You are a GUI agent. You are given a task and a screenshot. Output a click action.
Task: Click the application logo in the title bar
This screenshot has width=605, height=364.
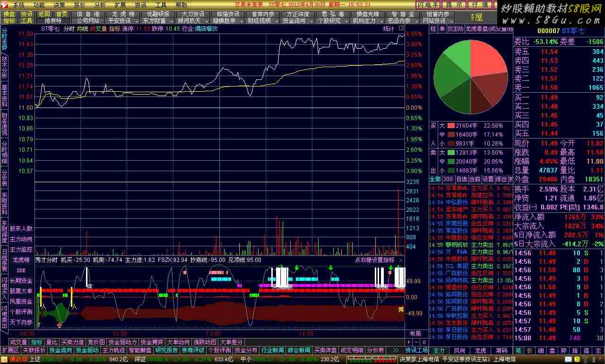(4, 4)
